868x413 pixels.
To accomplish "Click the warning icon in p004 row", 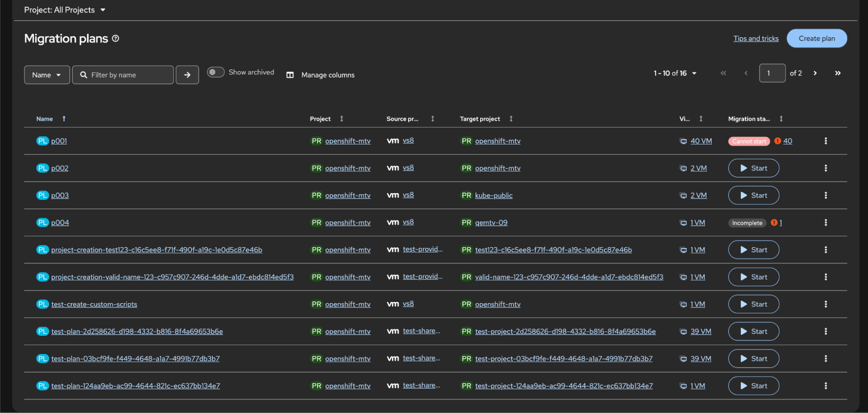I will tap(774, 223).
